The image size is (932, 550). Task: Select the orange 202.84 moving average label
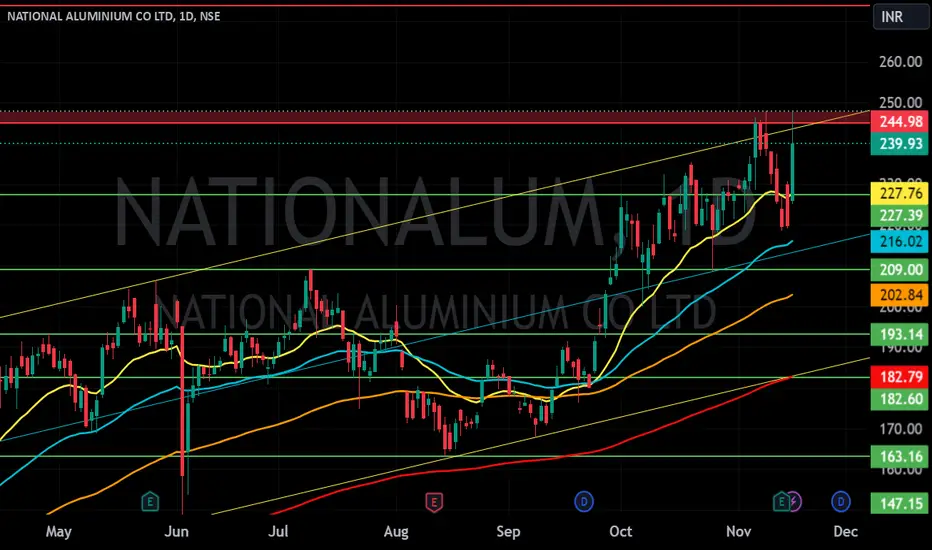[900, 294]
